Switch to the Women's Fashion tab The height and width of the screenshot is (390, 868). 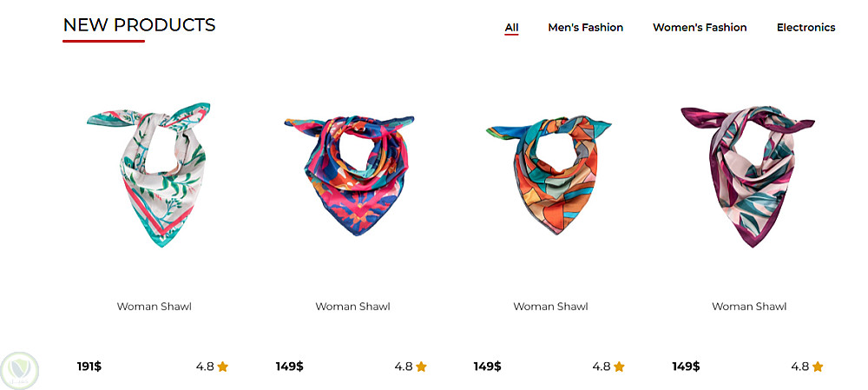click(700, 27)
